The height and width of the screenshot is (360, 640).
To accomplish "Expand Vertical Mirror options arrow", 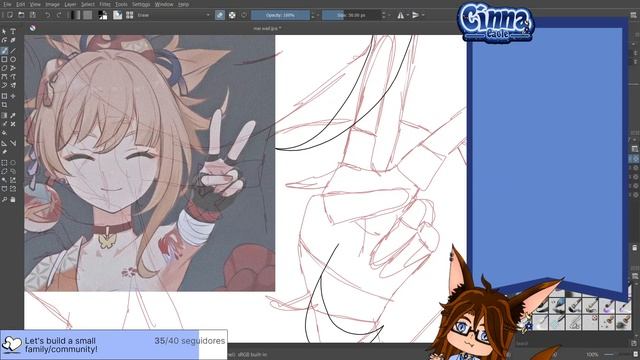I will tap(422, 15).
